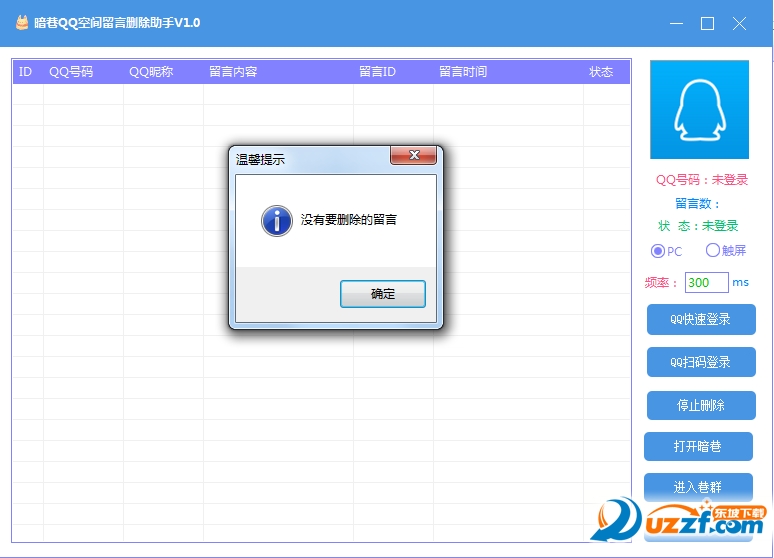This screenshot has height=558, width=774.
Task: Click the 进入巷群 button
Action: 698,487
